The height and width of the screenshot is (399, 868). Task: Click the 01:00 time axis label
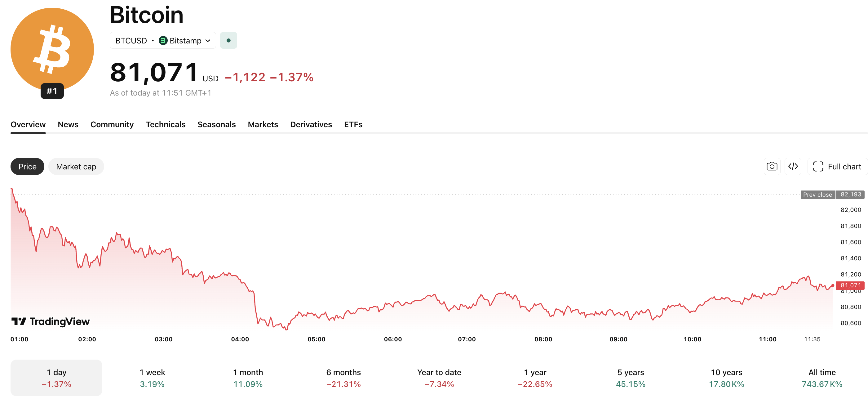(x=20, y=339)
